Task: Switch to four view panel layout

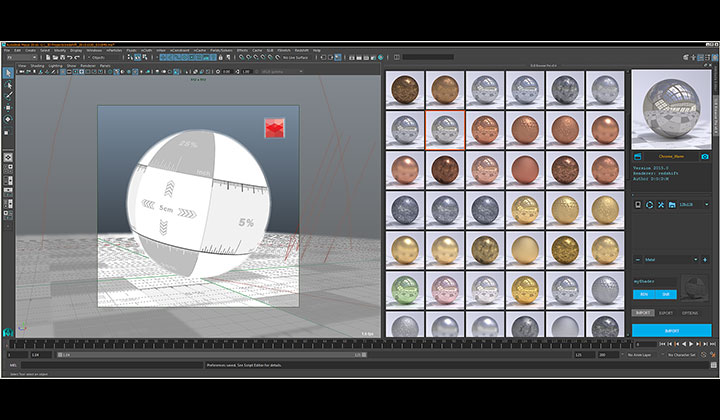Action: pyautogui.click(x=8, y=168)
